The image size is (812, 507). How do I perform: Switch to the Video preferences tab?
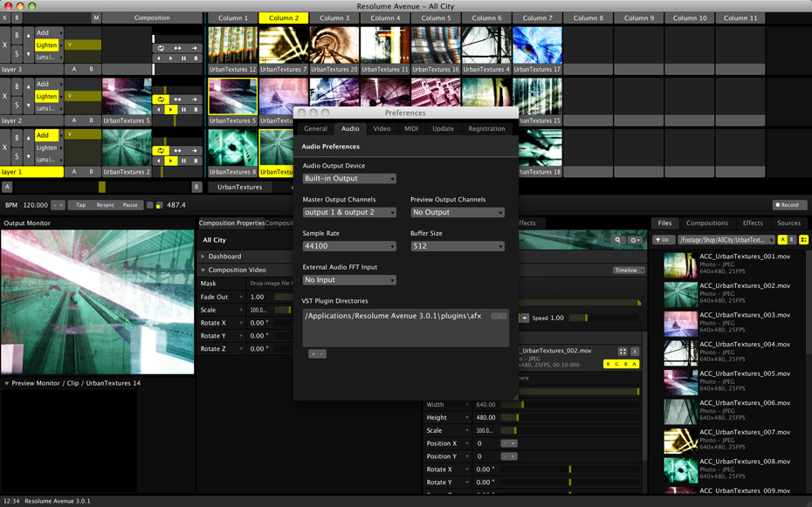(382, 129)
